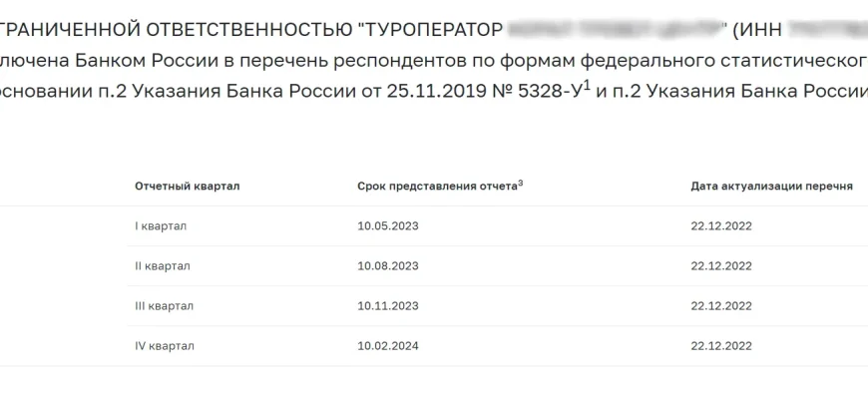
Task: Open footnote 3 beside 'Срок представления отчета'
Action: 521,184
